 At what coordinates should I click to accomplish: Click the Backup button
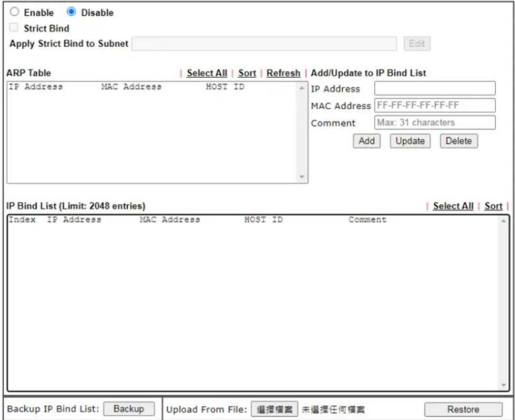click(x=129, y=409)
